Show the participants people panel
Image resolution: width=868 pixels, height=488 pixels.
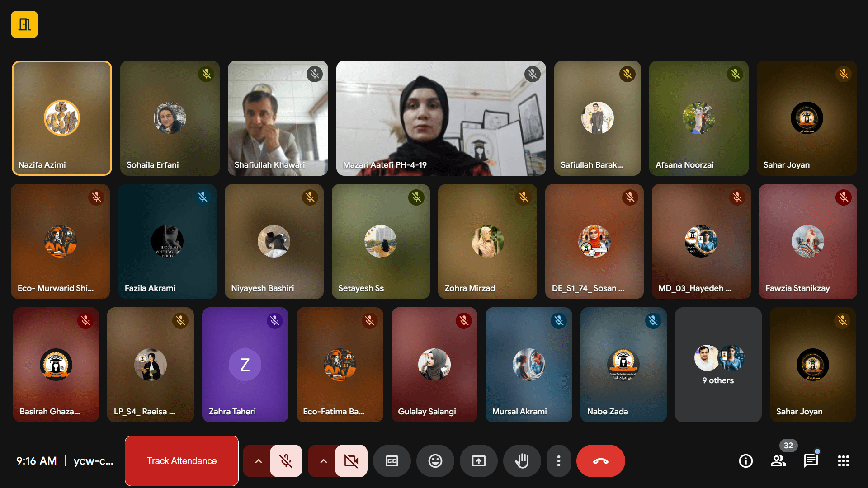pyautogui.click(x=778, y=461)
